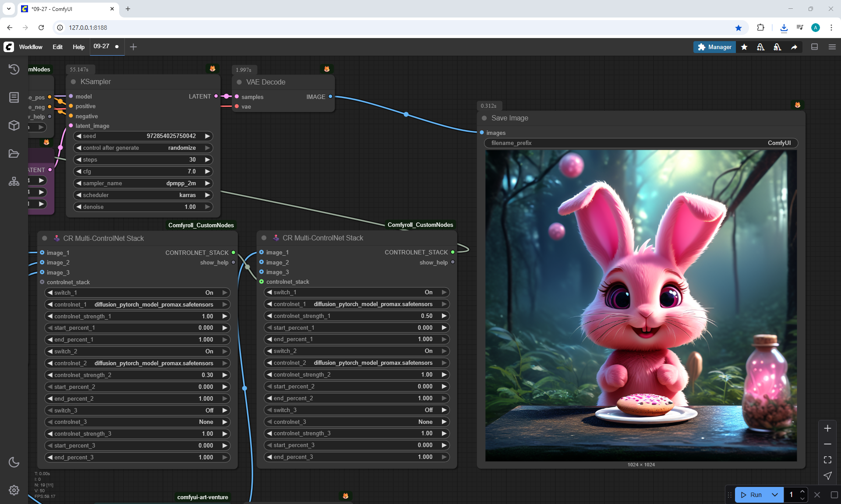841x504 pixels.
Task: Click the zoom in plus button
Action: 827,428
